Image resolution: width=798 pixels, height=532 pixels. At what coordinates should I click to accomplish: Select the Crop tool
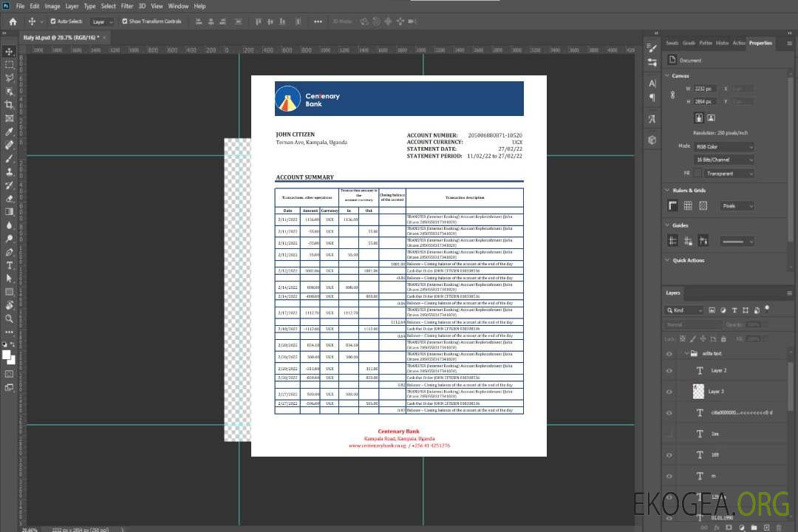click(10, 105)
